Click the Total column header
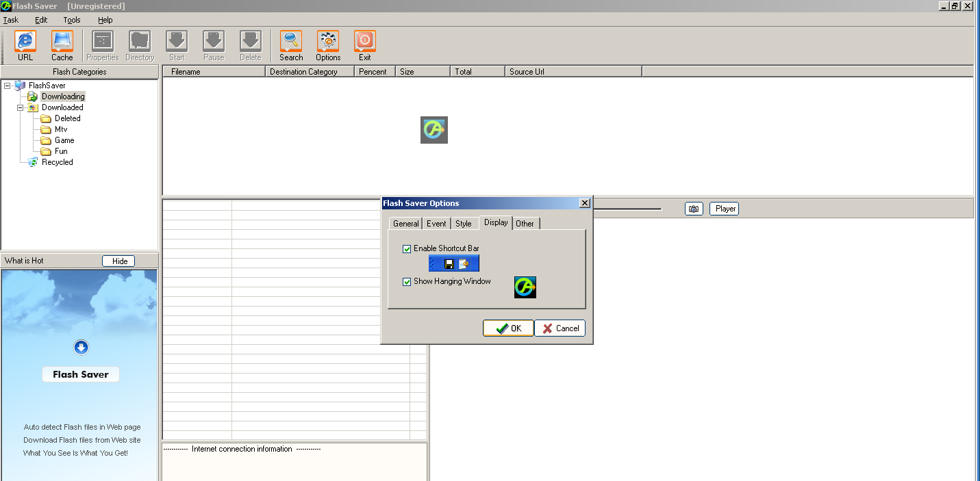The image size is (980, 481). point(477,72)
